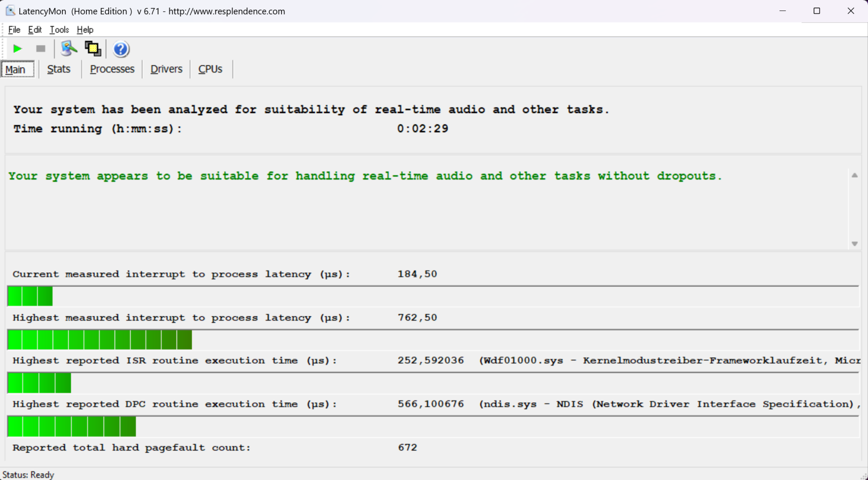868x480 pixels.
Task: Click the Time running (h:mm:ss) label
Action: (x=97, y=129)
